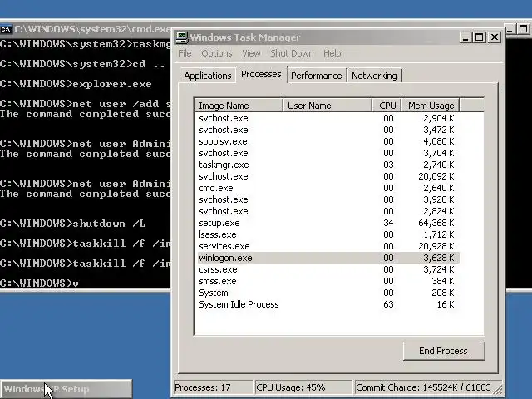This screenshot has height=399, width=532.
Task: Select svchost.exe using 3,472 K
Action: click(x=328, y=130)
